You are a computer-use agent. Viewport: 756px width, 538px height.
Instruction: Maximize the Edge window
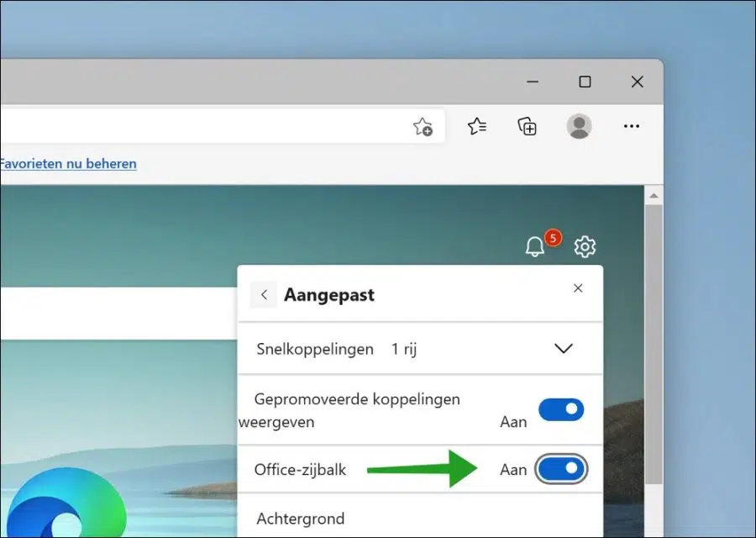(585, 82)
